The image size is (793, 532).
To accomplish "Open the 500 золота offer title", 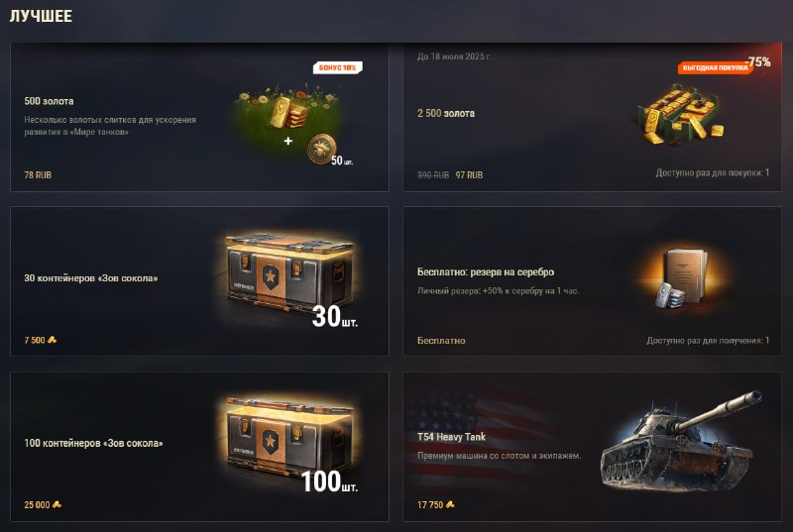I will [49, 101].
